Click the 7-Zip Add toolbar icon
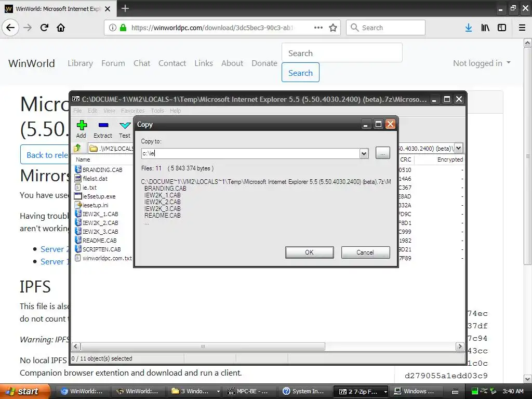 (x=82, y=129)
